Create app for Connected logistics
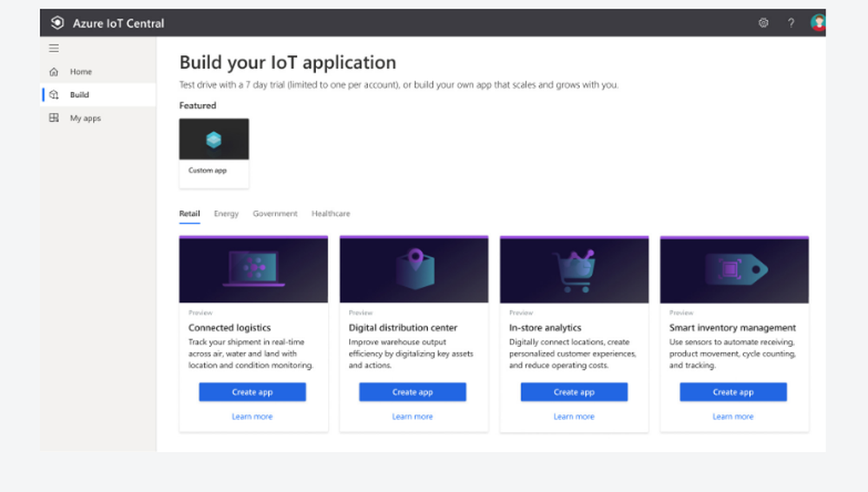 tap(253, 392)
